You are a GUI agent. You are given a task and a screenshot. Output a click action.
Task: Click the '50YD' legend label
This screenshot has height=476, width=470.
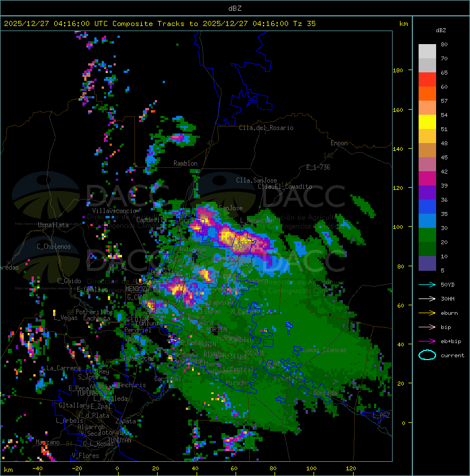(447, 284)
